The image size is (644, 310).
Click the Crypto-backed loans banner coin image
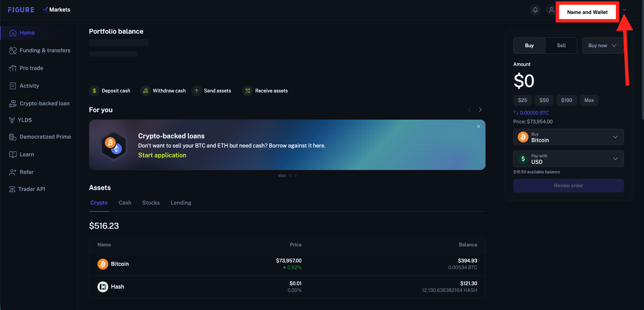pos(114,145)
